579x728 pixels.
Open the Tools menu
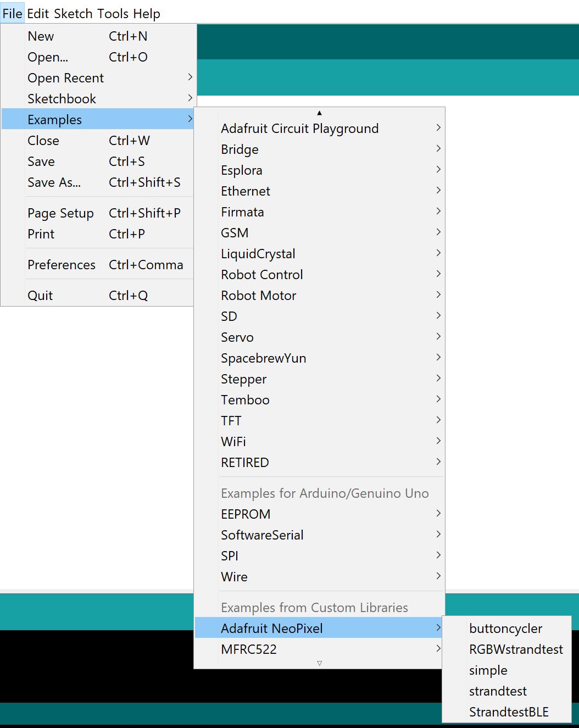click(113, 13)
